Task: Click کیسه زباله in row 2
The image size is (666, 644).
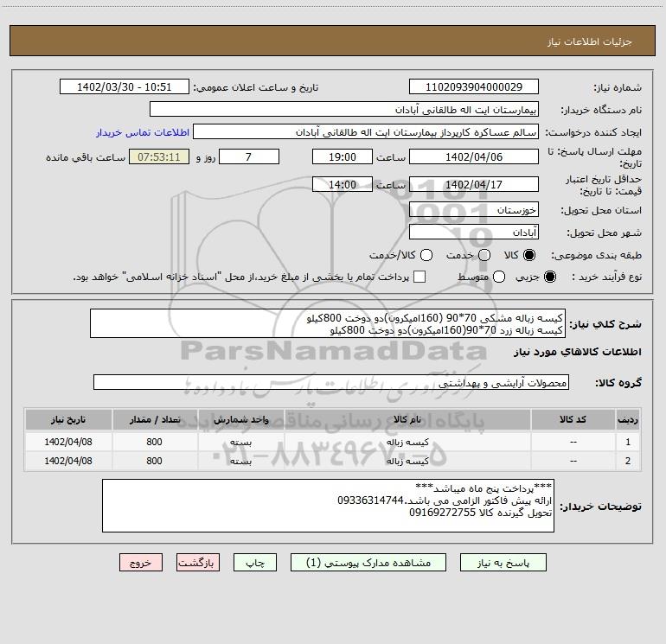Action: (407, 461)
